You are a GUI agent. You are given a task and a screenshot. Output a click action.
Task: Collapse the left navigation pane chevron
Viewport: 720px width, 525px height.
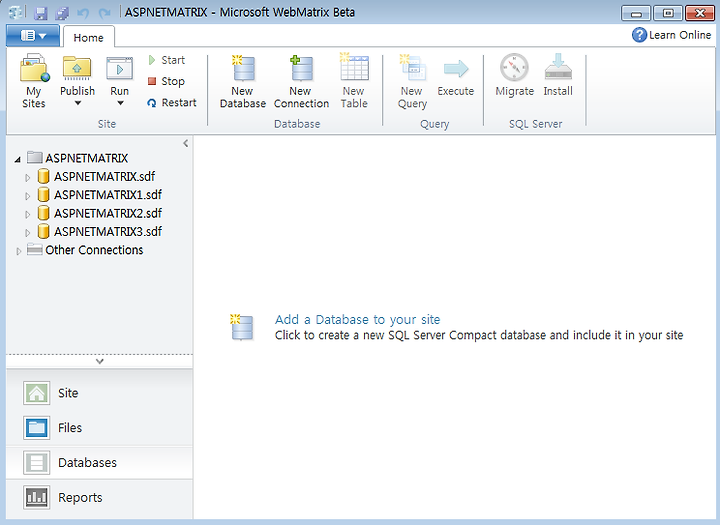pos(186,143)
